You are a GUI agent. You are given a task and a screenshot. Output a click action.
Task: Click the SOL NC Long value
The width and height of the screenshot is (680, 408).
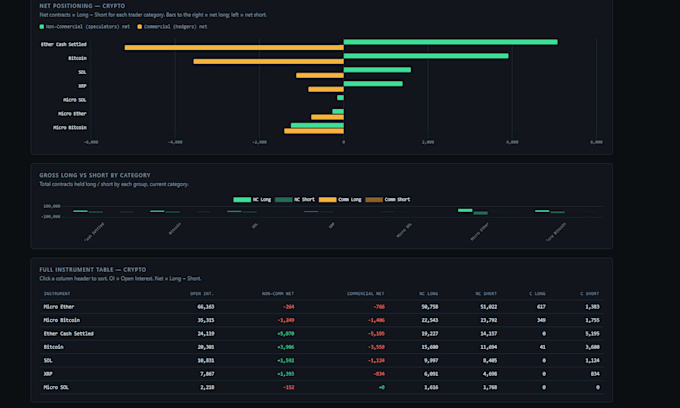coord(431,360)
